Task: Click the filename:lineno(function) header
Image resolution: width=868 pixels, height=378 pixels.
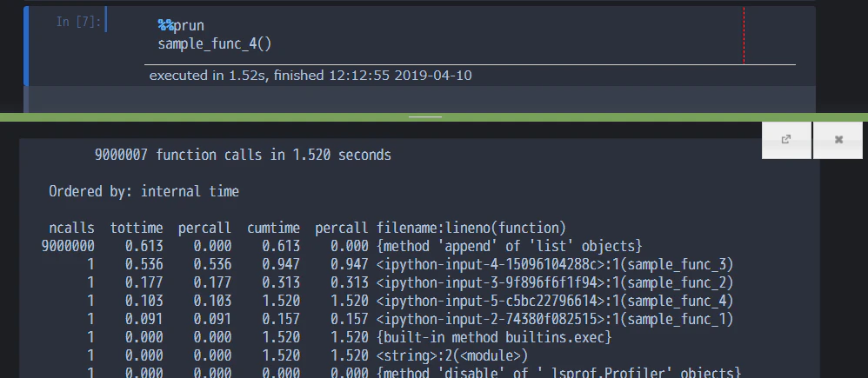Action: coord(471,228)
